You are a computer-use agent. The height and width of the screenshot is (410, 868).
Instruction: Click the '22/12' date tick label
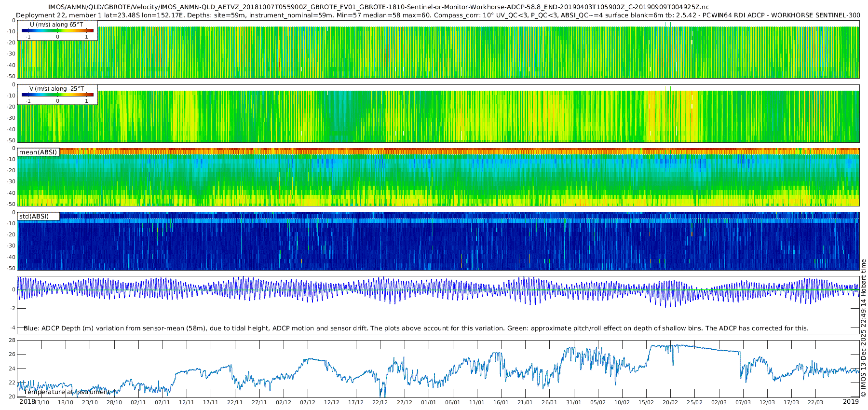pyautogui.click(x=380, y=402)
